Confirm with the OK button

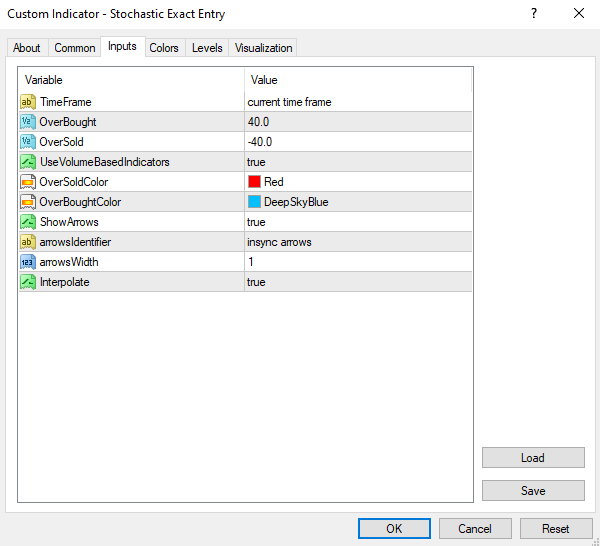click(394, 529)
